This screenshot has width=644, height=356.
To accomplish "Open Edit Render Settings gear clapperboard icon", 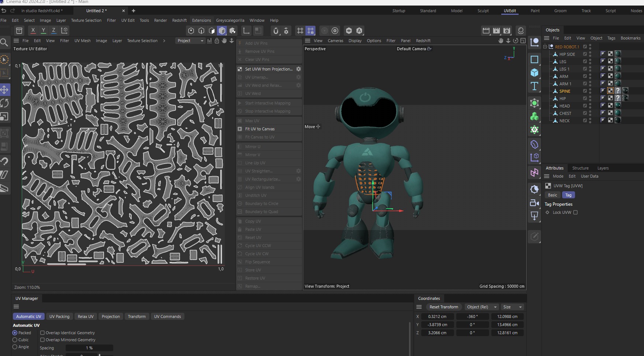I will pyautogui.click(x=507, y=31).
